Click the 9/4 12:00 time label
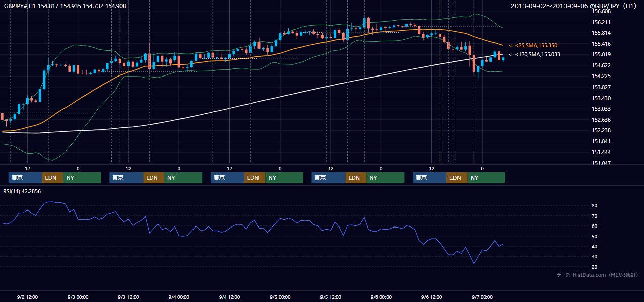This screenshot has height=302, width=644. tap(229, 297)
